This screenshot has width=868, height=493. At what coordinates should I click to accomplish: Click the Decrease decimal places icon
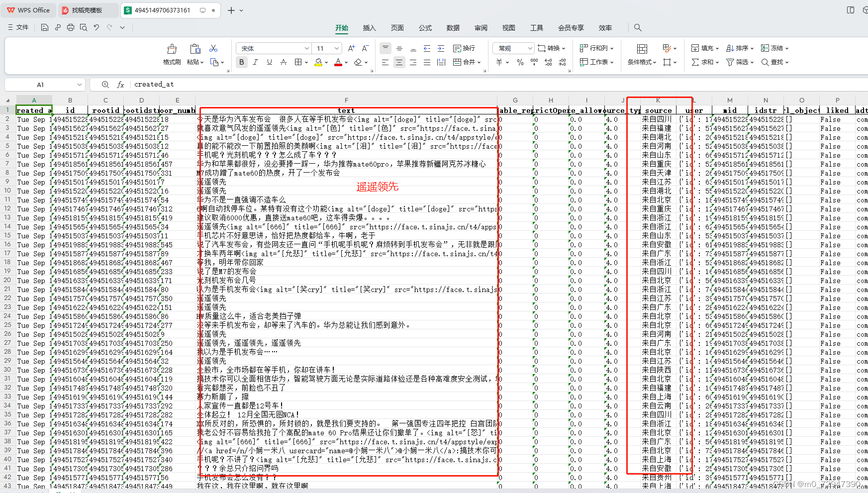tap(562, 62)
